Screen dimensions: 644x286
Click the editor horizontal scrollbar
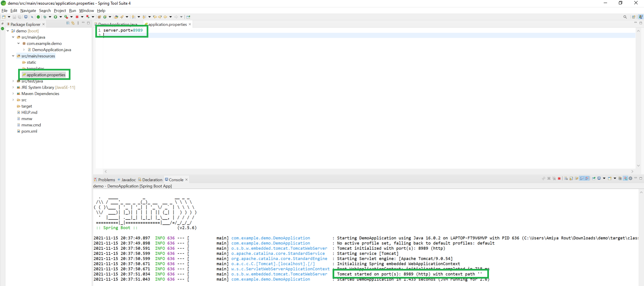tap(368, 171)
